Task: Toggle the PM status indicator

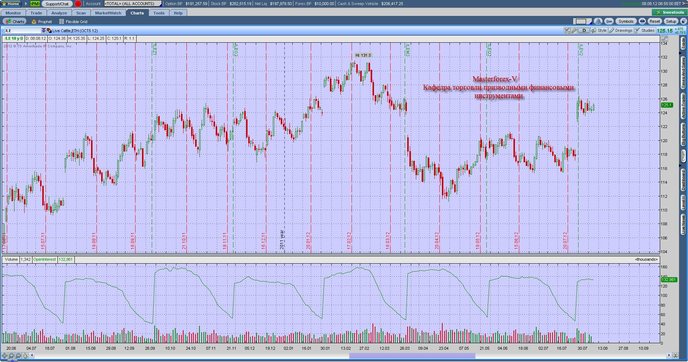Action: click(x=35, y=4)
